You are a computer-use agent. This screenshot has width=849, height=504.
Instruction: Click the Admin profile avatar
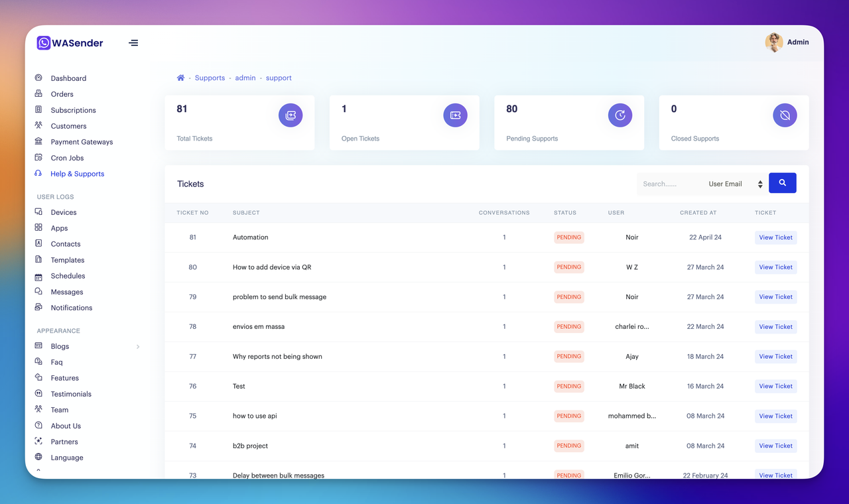pos(774,42)
